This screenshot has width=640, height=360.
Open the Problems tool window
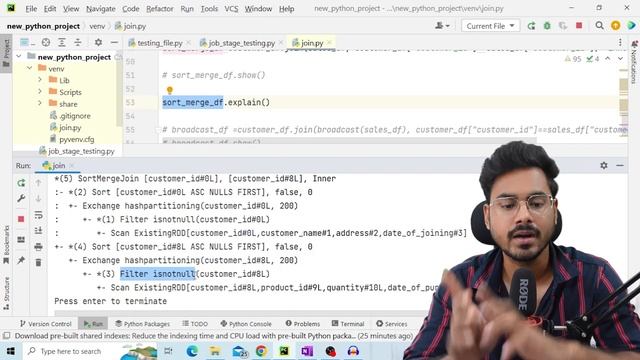pyautogui.click(x=302, y=324)
